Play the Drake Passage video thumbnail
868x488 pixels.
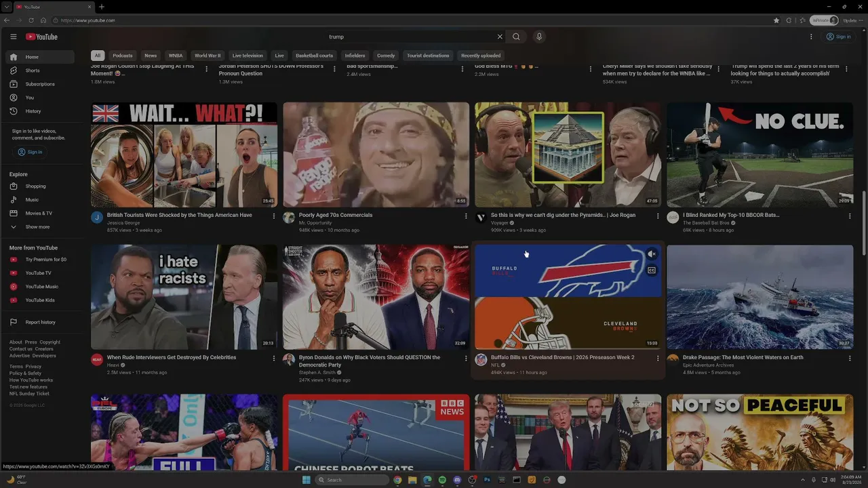coord(759,297)
